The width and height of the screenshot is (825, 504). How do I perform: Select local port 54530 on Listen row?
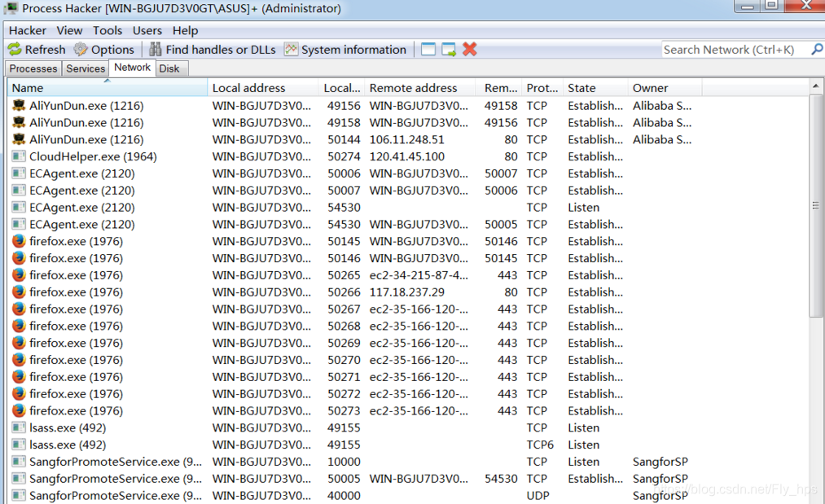tap(344, 208)
